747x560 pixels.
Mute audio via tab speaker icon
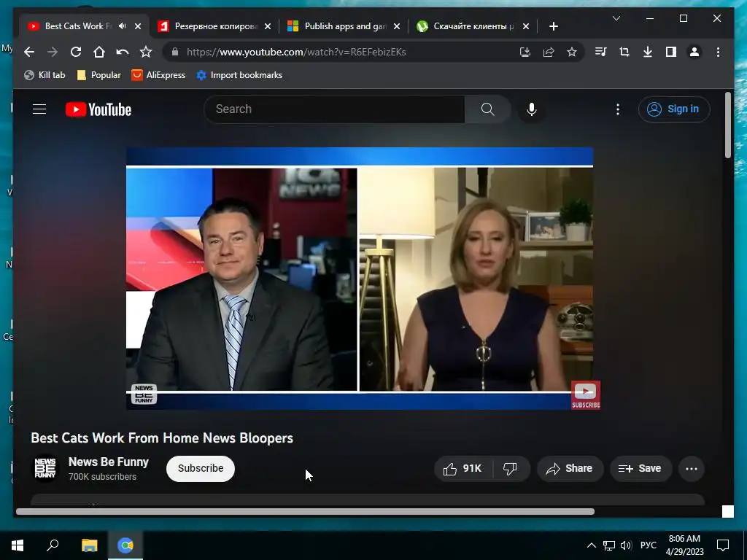(x=123, y=26)
